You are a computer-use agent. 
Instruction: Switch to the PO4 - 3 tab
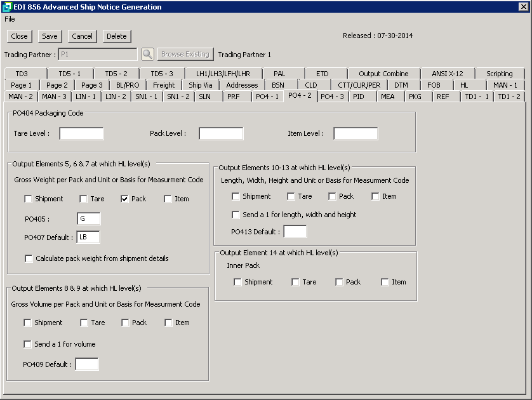pos(332,97)
